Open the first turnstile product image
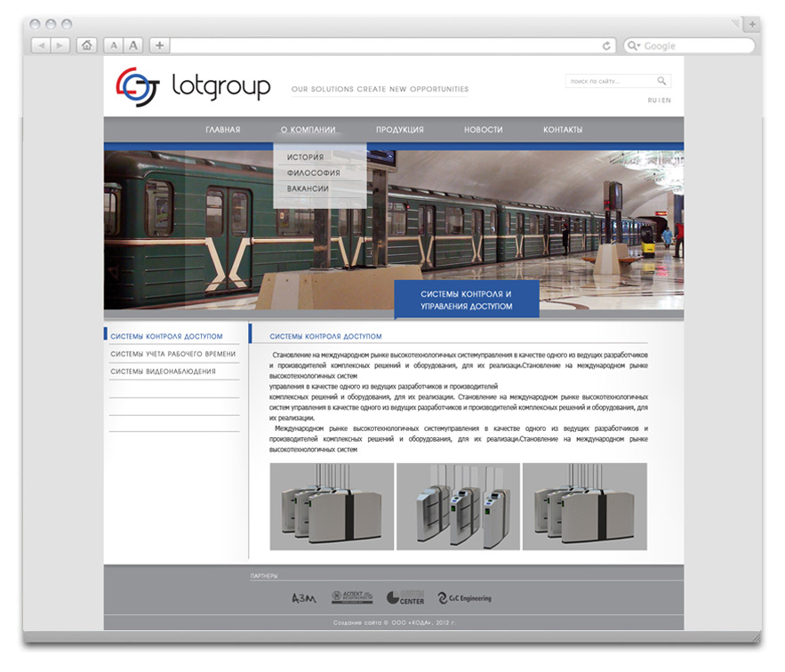 click(332, 507)
